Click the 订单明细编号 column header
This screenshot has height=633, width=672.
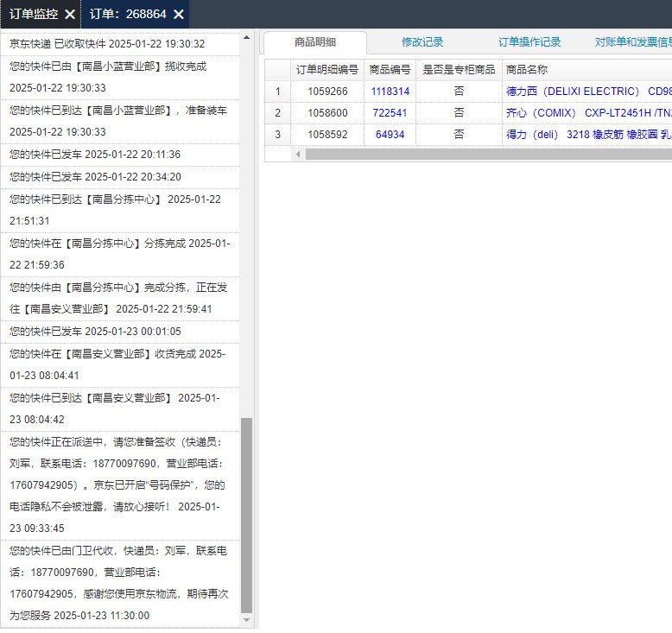click(x=327, y=70)
